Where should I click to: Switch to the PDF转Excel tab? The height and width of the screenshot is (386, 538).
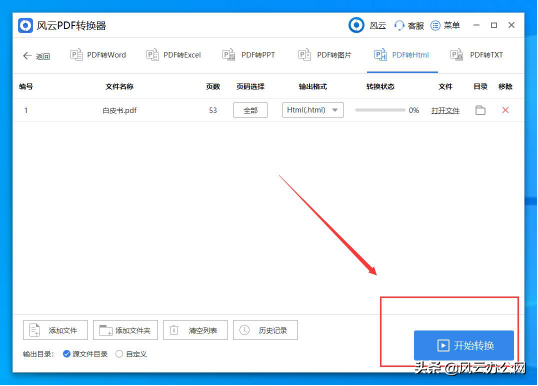(x=174, y=55)
